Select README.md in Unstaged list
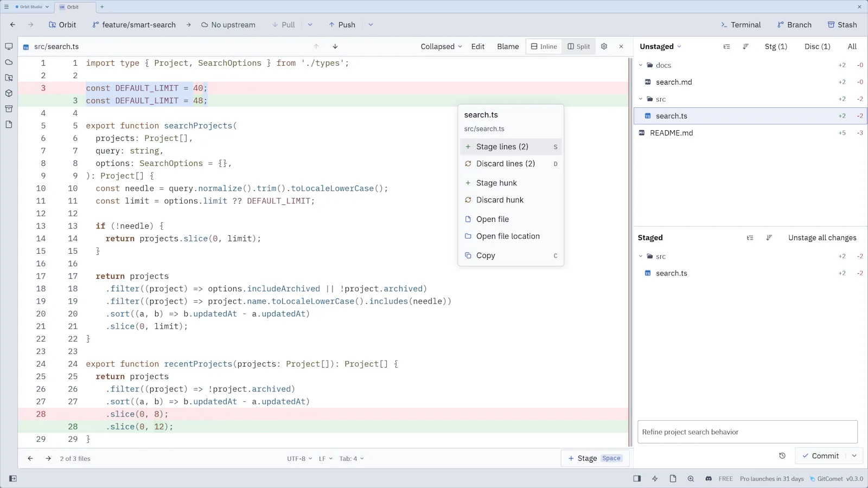Image resolution: width=868 pixels, height=488 pixels. [x=750, y=133]
